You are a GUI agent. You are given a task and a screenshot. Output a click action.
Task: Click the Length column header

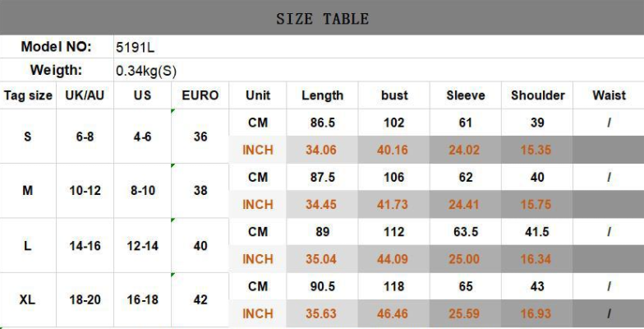(x=322, y=95)
